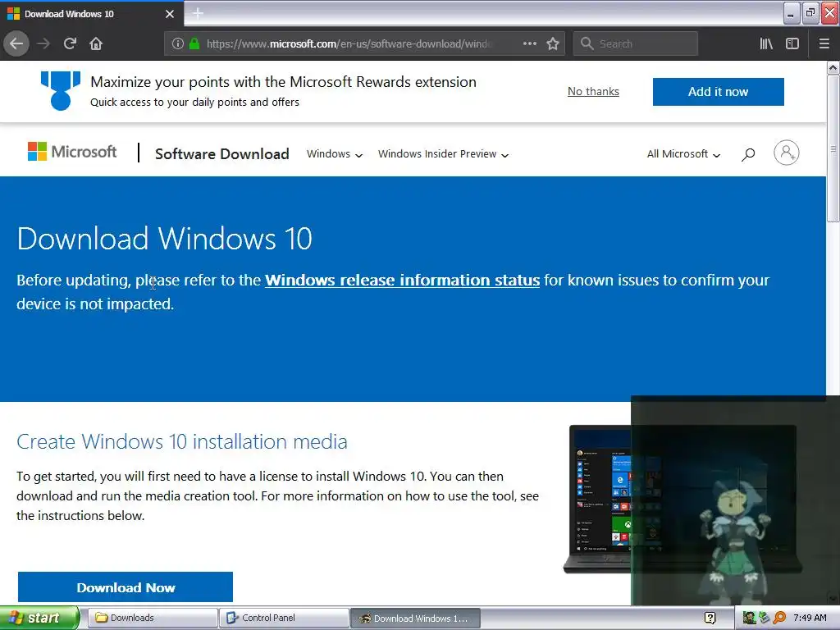The height and width of the screenshot is (630, 840).
Task: Expand the All Microsoft dropdown
Action: pyautogui.click(x=683, y=154)
